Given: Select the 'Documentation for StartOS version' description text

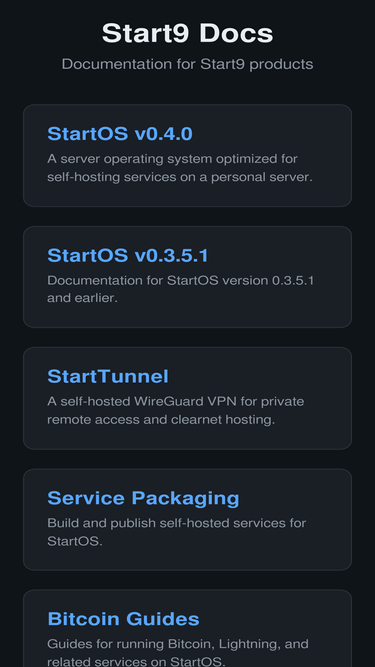Looking at the screenshot, I should point(181,289).
